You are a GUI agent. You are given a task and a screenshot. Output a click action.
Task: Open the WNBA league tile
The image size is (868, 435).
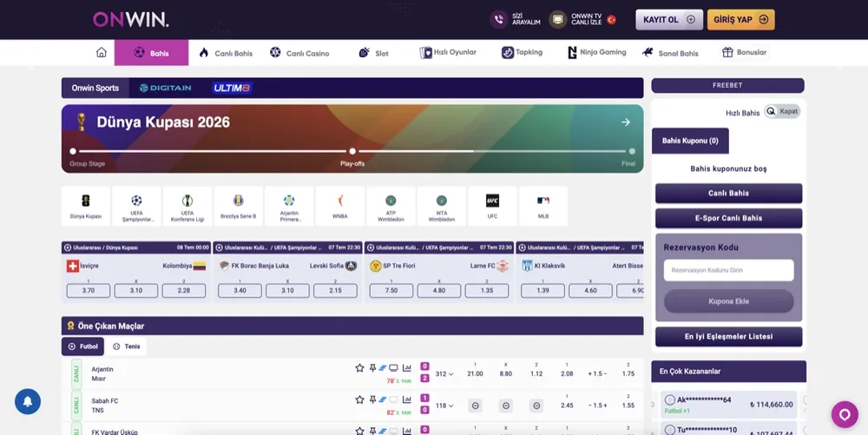coord(340,206)
